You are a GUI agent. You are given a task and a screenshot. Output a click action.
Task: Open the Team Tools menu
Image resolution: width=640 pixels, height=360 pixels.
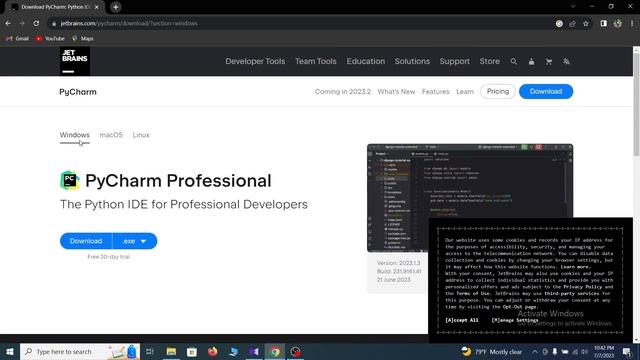[x=316, y=61]
